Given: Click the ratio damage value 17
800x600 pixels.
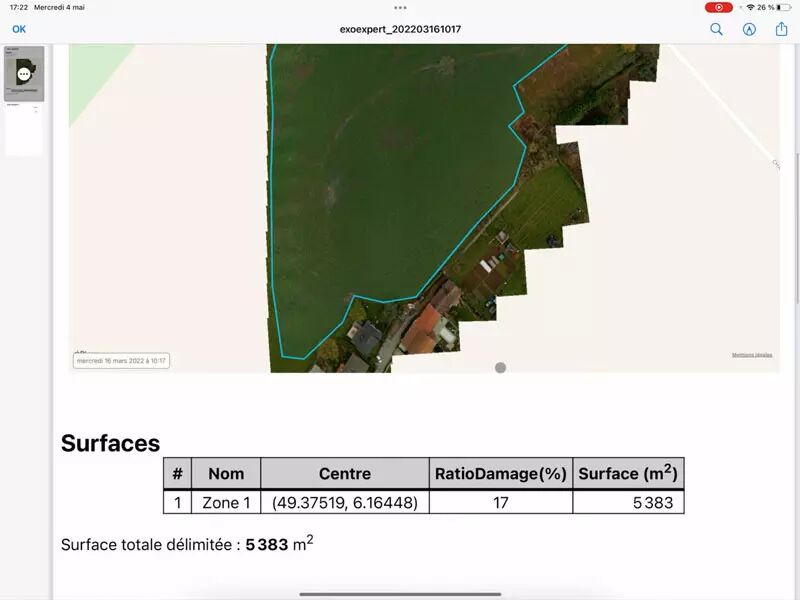Looking at the screenshot, I should coord(501,503).
